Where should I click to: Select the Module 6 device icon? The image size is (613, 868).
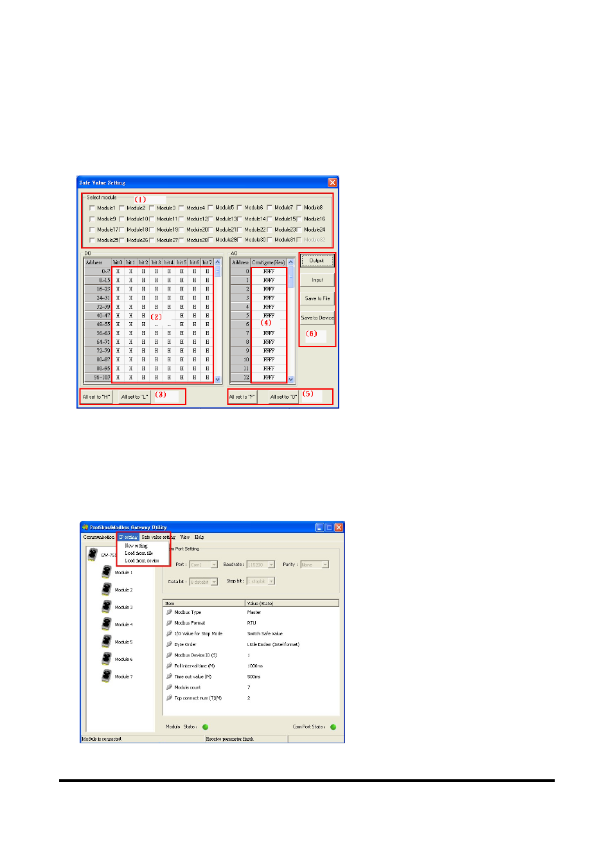(x=107, y=658)
